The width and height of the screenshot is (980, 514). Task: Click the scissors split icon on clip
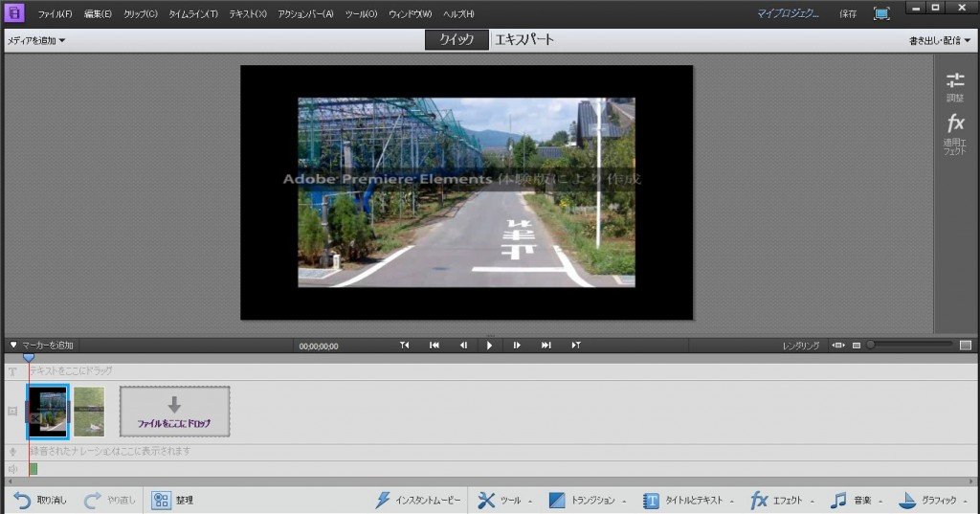coord(33,418)
